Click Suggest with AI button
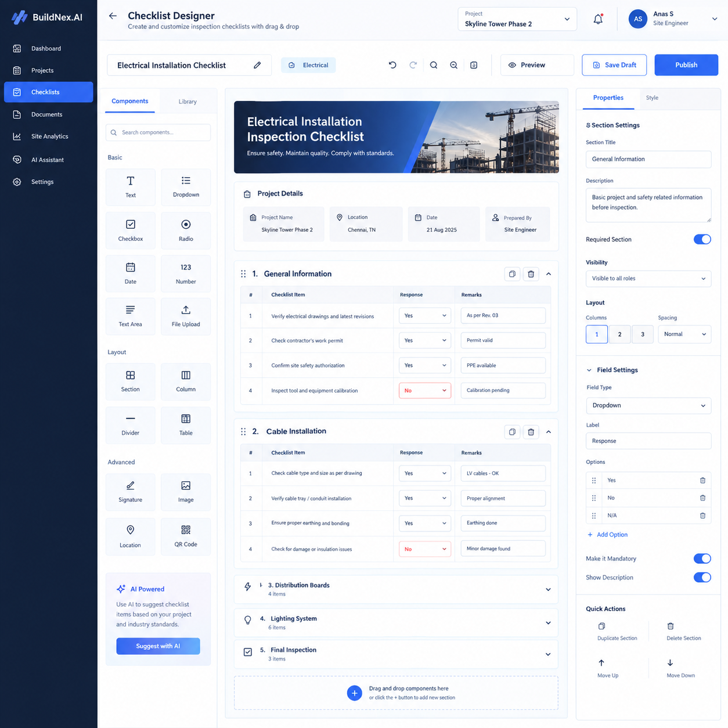728x728 pixels. click(158, 646)
